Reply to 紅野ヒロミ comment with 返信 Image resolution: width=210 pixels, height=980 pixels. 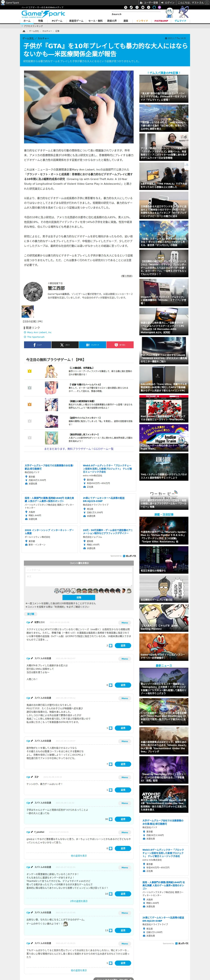point(123,646)
